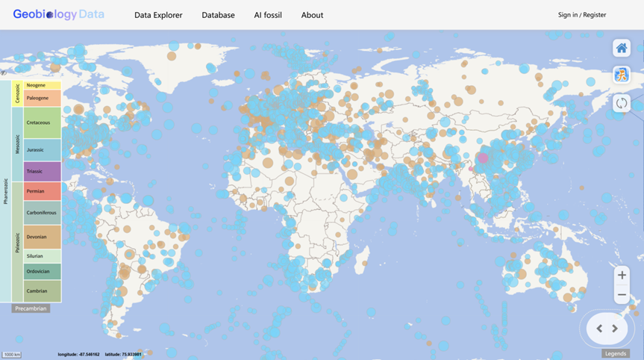This screenshot has height=360, width=644.
Task: Open the Database menu
Action: (x=218, y=15)
